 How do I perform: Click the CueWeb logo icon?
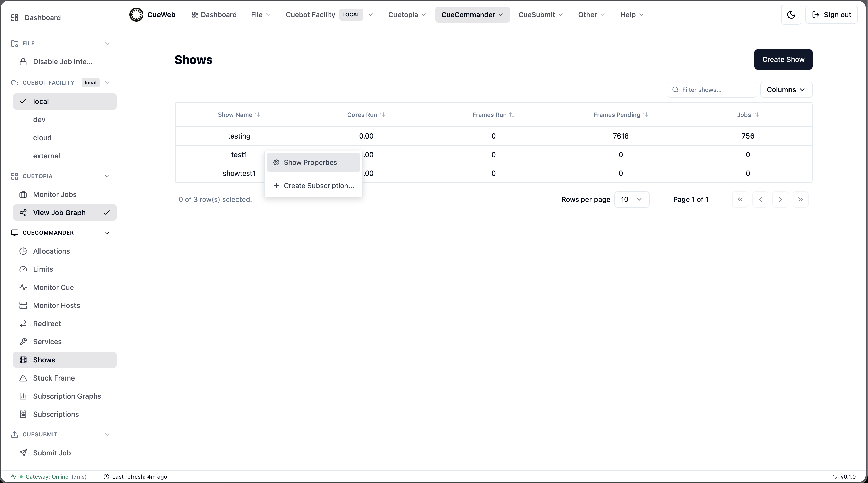136,15
